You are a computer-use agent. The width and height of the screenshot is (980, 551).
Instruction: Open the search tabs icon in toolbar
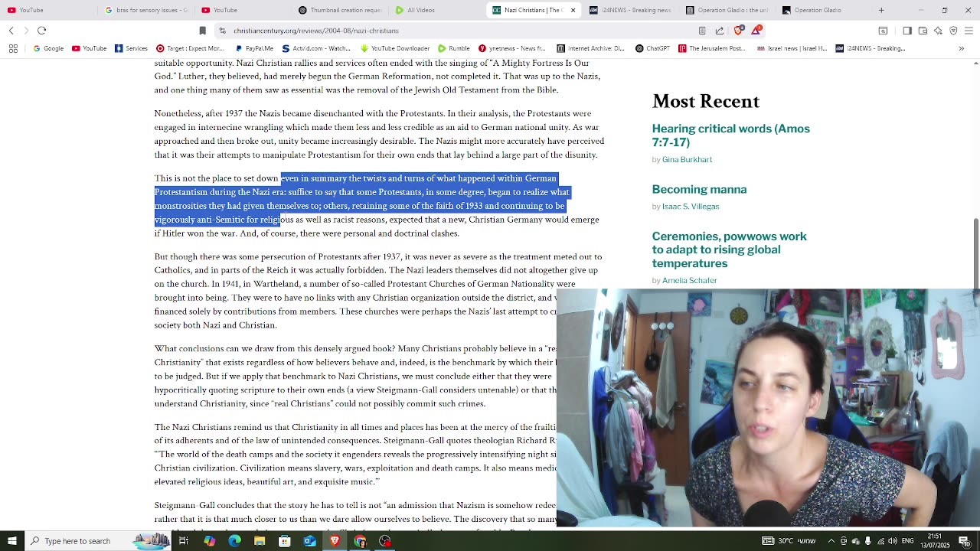click(883, 31)
